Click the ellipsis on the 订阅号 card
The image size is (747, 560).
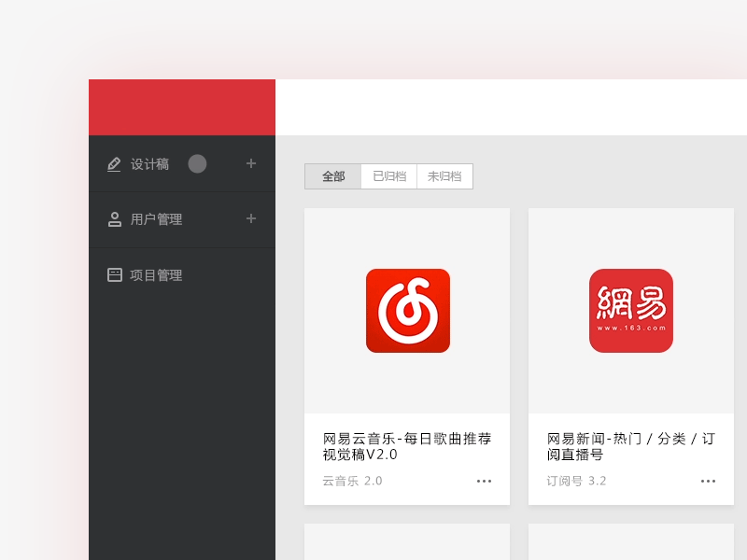point(708,481)
